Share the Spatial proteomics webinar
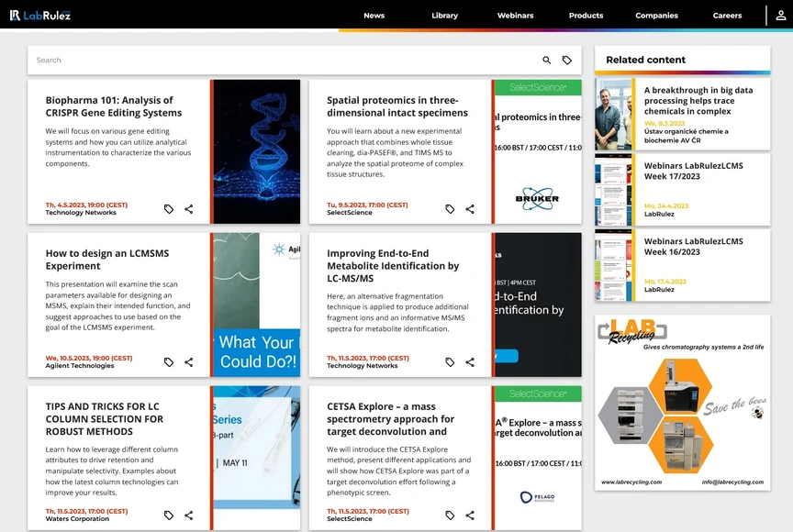Image resolution: width=793 pixels, height=532 pixels. [x=470, y=208]
